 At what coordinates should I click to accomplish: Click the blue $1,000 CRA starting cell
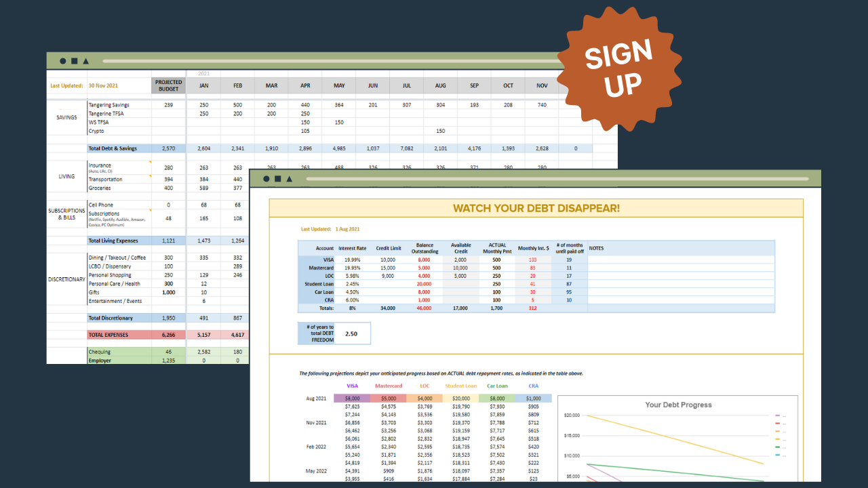534,399
